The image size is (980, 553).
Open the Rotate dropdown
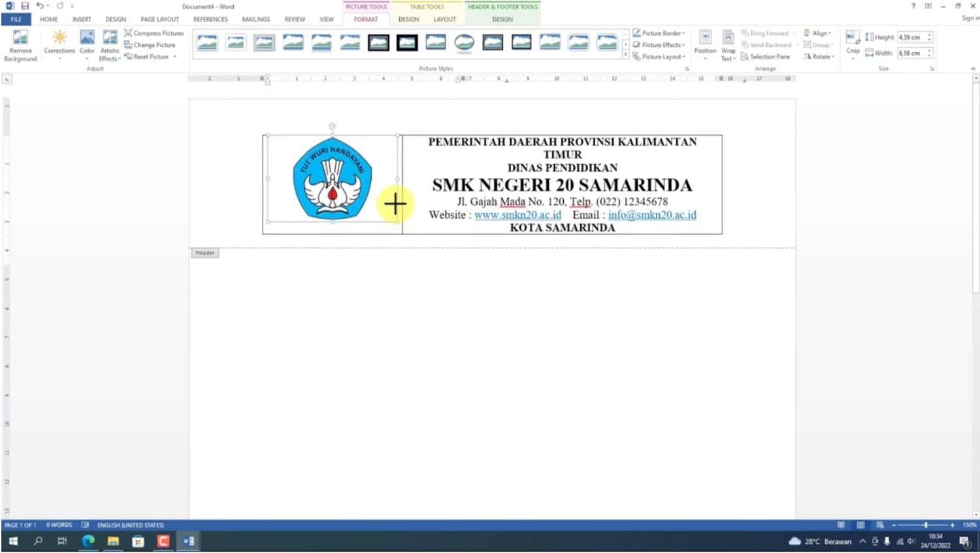point(819,57)
